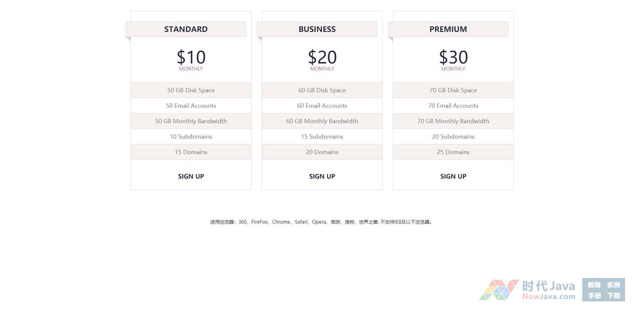The width and height of the screenshot is (644, 324).
Task: Click the 15 Subdomains row
Action: [x=322, y=136]
